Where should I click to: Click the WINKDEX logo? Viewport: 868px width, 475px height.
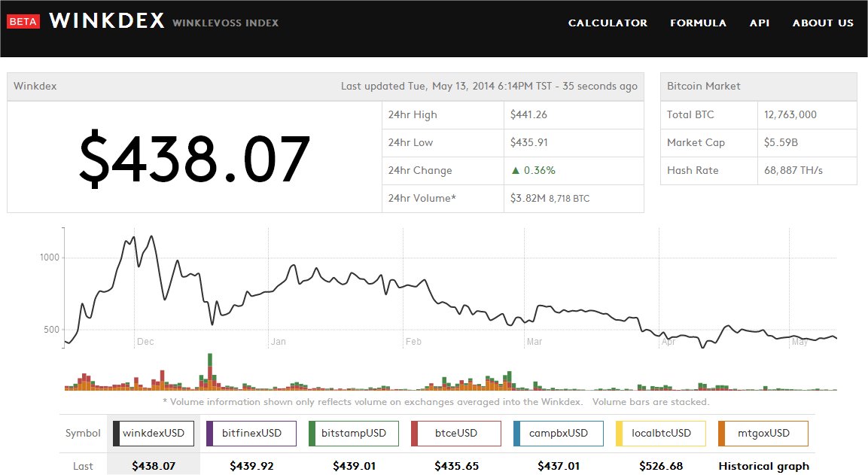pyautogui.click(x=106, y=21)
